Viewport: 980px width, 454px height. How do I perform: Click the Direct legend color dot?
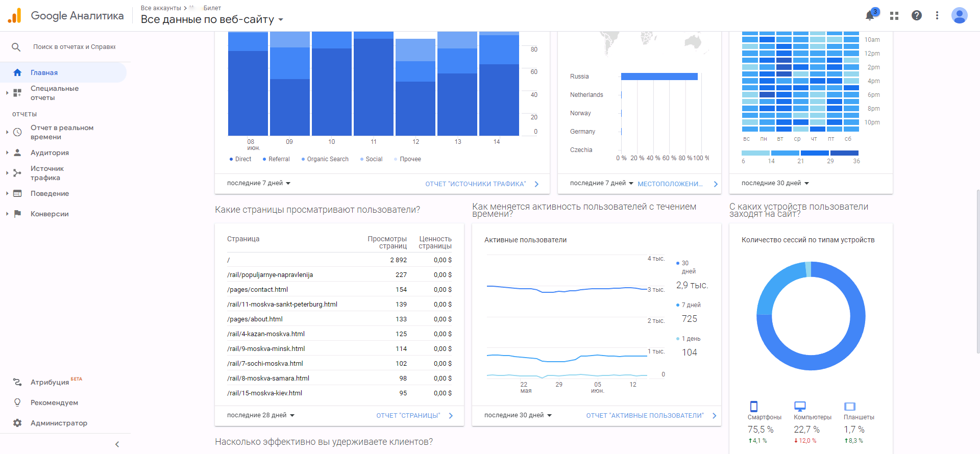coord(231,159)
